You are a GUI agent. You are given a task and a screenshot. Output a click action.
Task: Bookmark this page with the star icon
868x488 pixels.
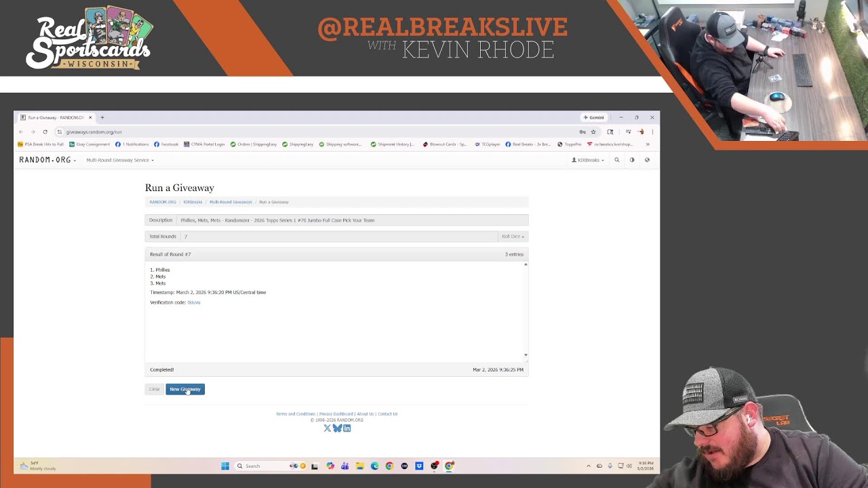(x=593, y=132)
